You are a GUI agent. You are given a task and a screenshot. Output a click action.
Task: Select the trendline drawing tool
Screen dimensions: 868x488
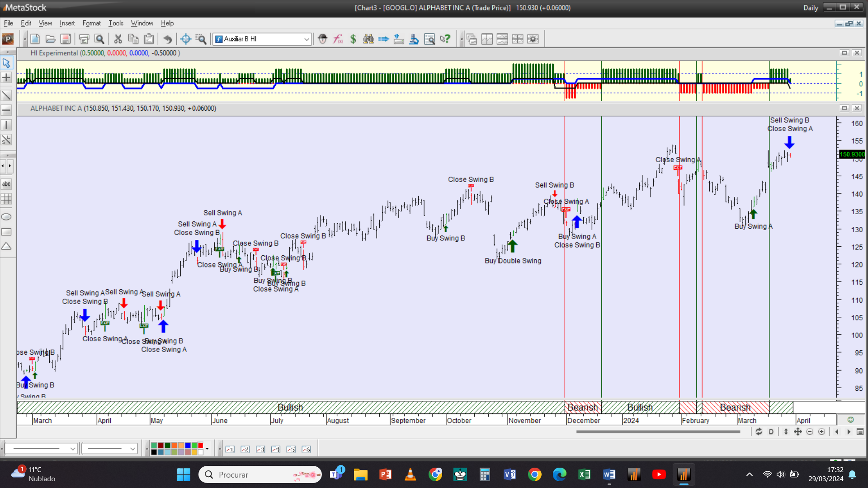click(x=6, y=95)
